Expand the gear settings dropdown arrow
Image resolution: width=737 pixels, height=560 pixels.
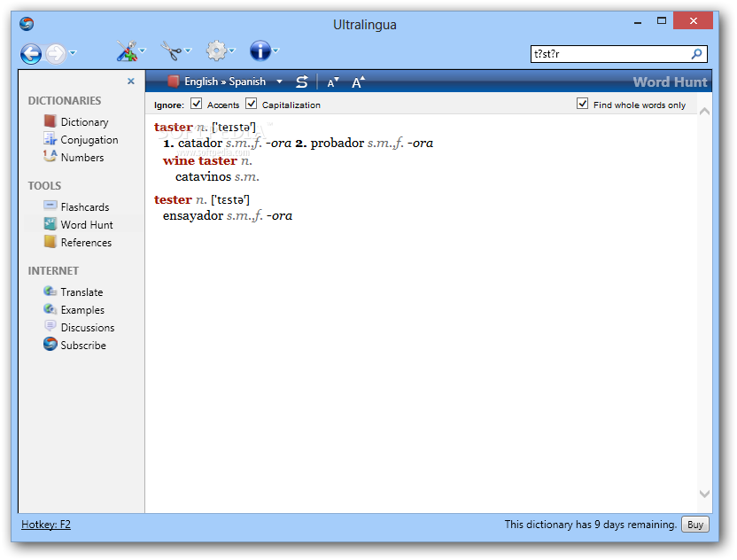coord(232,51)
